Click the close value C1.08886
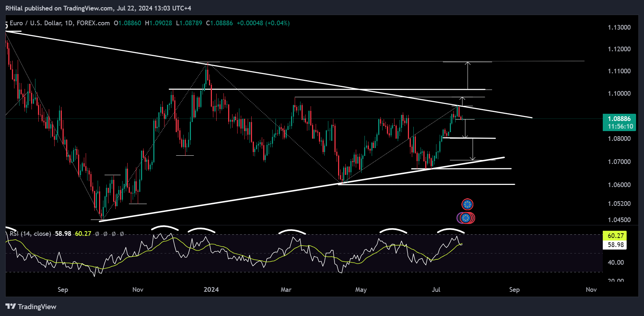 point(219,23)
